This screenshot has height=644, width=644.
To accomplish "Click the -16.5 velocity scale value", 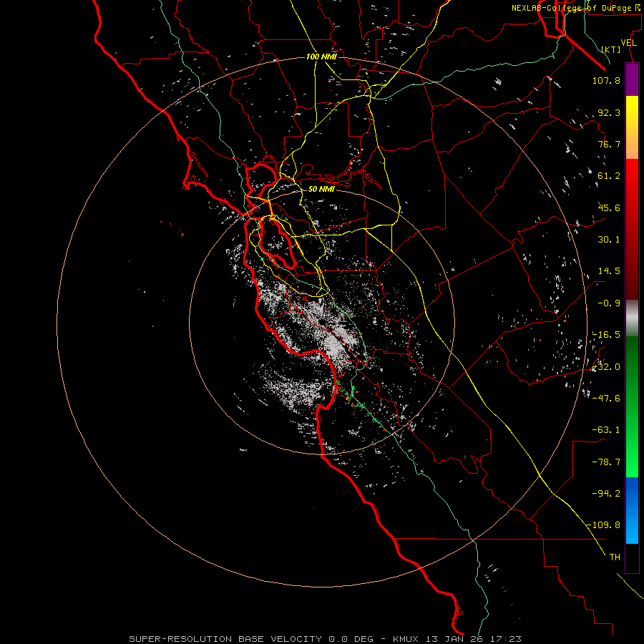I will [606, 335].
